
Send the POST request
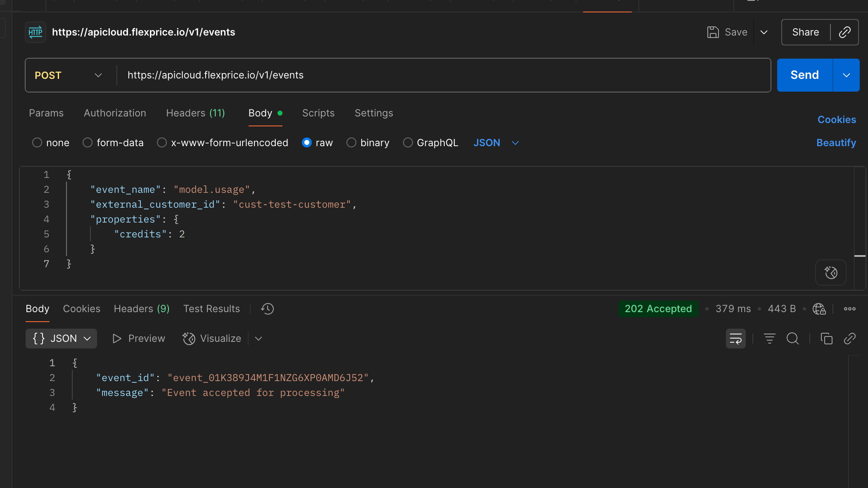[804, 75]
